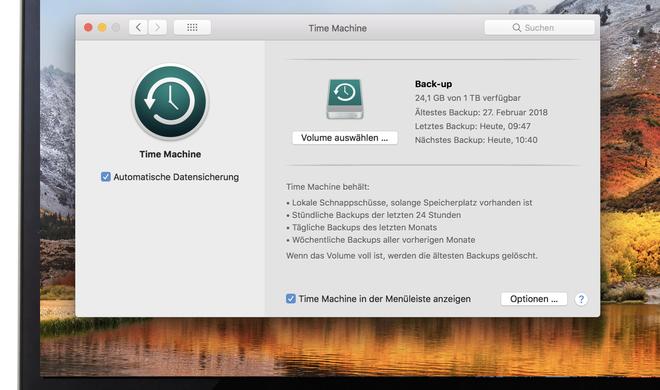Viewport: 660px width, 390px height.
Task: Toggle Automatische Datensicherung checkbox
Action: (x=106, y=177)
